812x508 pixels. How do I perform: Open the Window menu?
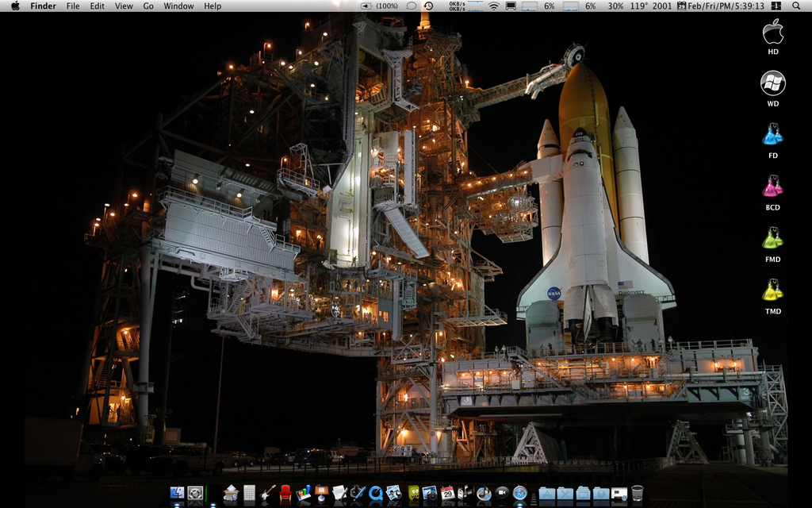(178, 6)
